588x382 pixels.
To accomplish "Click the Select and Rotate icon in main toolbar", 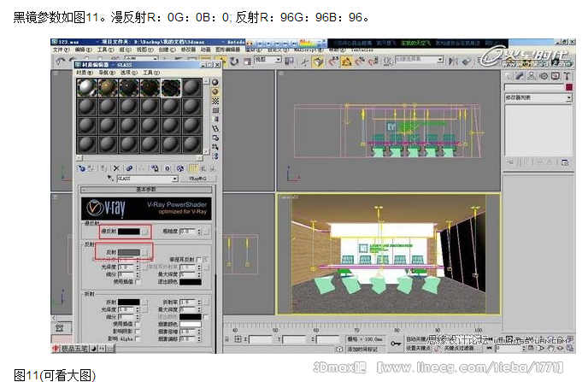I will [x=234, y=61].
